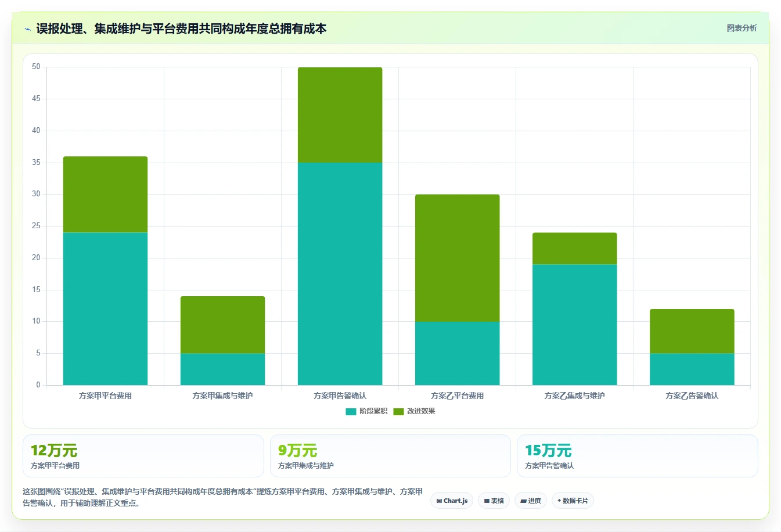Click the 阶段累积 legend label
The height and width of the screenshot is (532, 781).
click(373, 411)
